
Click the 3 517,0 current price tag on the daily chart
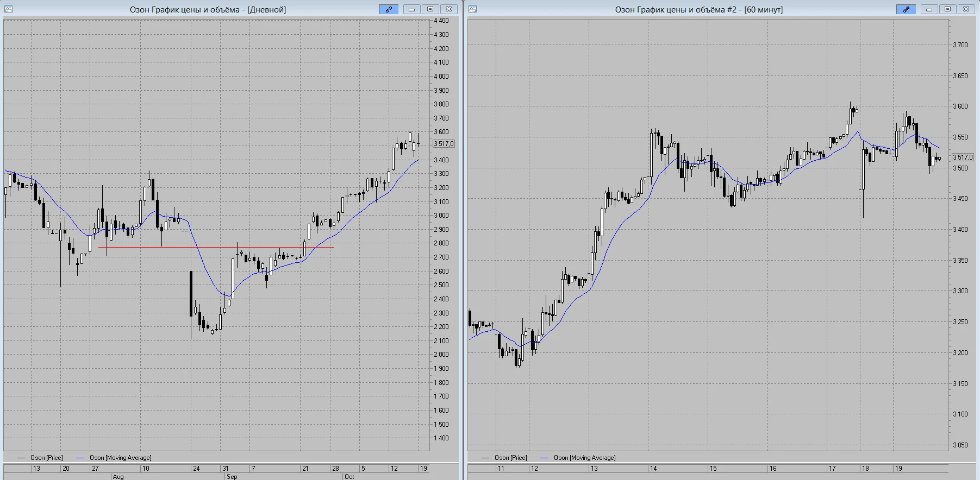[x=444, y=144]
